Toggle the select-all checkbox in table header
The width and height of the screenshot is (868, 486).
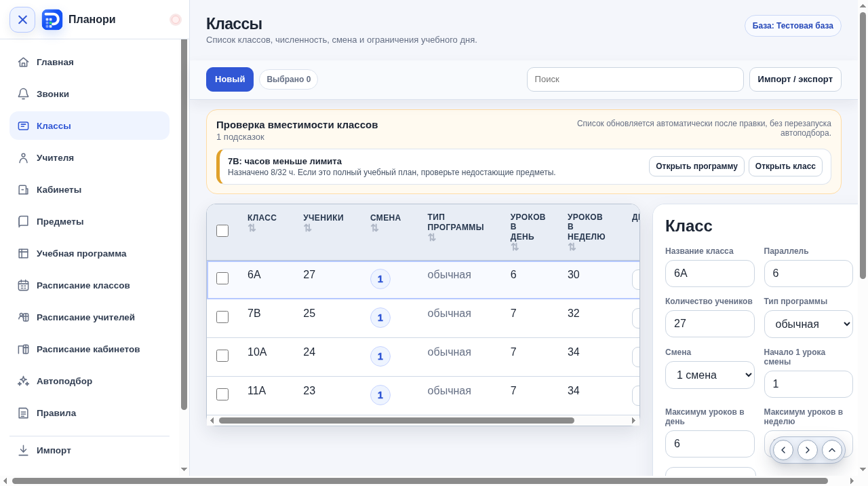[222, 231]
